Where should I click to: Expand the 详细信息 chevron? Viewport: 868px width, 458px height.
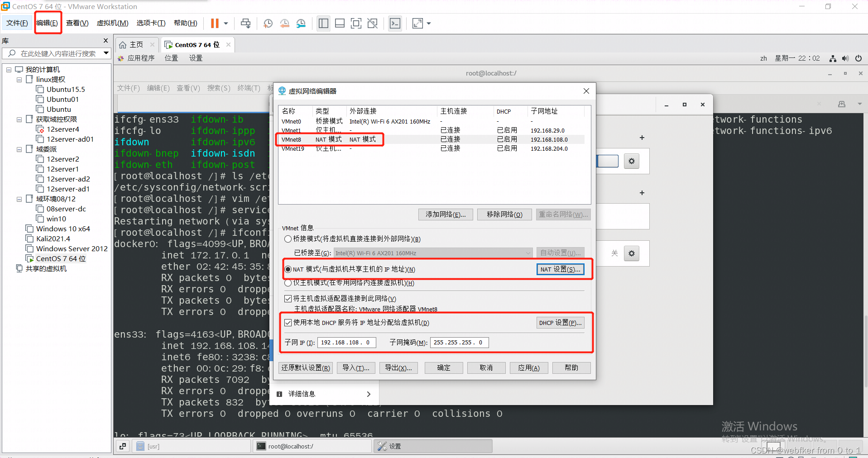click(x=369, y=394)
